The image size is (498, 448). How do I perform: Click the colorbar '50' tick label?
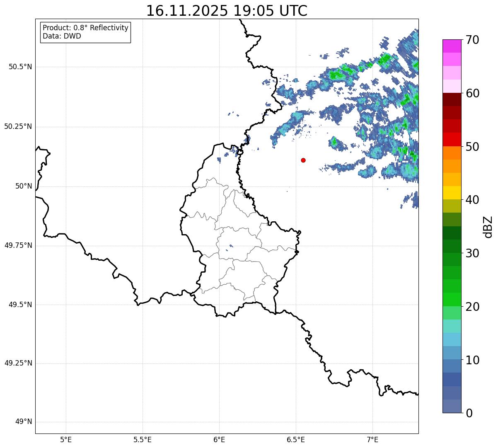point(472,147)
